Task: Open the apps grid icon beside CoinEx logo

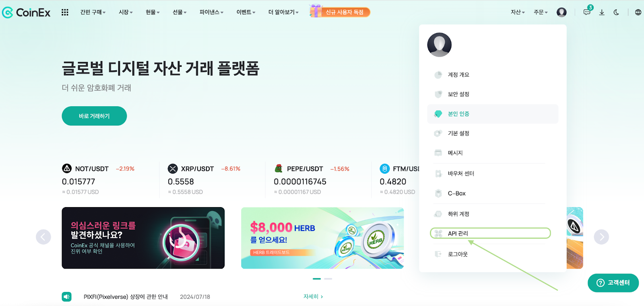Action: [x=65, y=12]
